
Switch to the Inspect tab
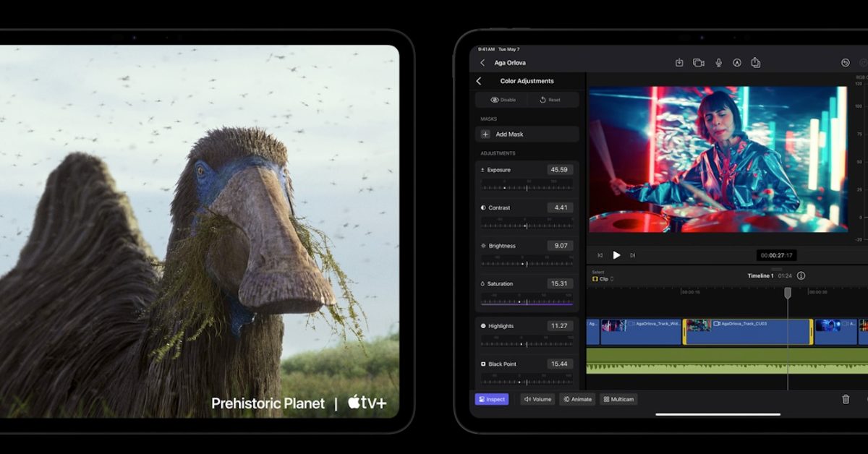[x=492, y=399]
